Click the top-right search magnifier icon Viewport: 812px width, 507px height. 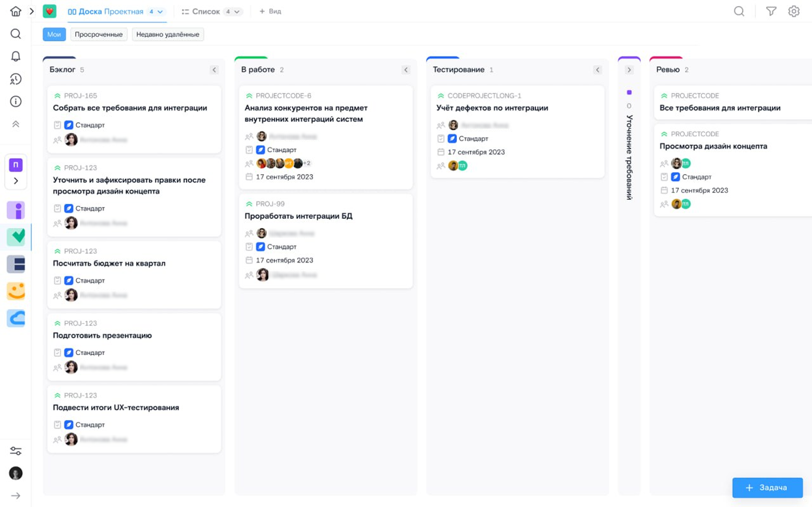click(739, 11)
